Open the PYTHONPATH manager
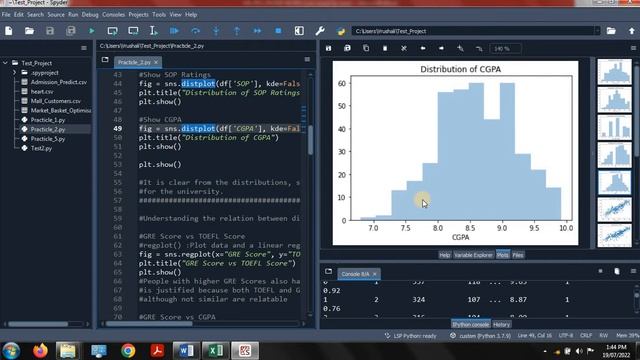 [341, 31]
